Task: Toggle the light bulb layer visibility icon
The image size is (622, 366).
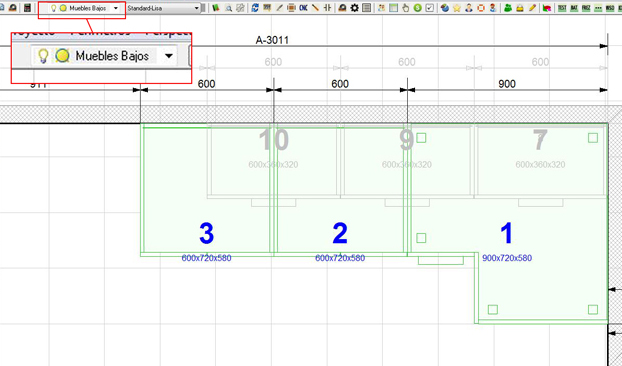Action: tap(54, 8)
